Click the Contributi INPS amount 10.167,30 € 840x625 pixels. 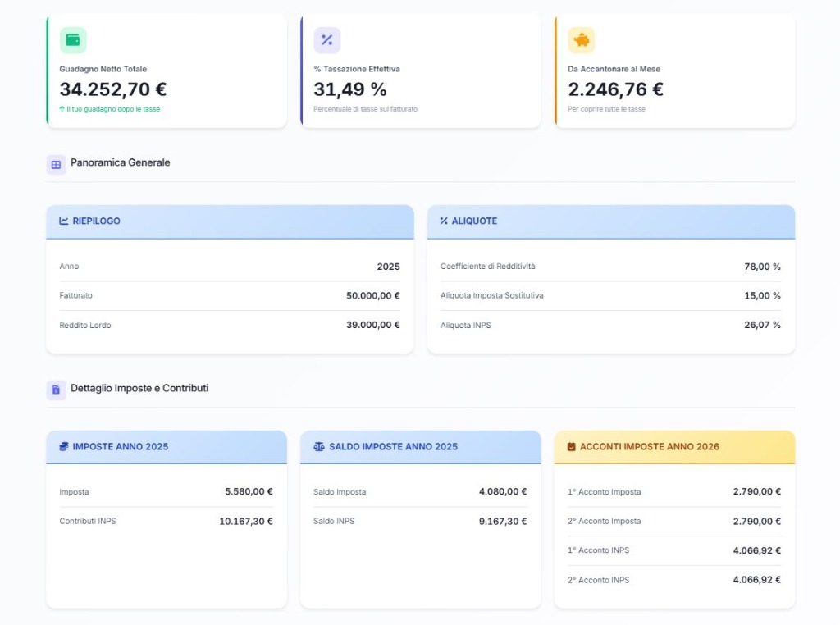(x=245, y=521)
